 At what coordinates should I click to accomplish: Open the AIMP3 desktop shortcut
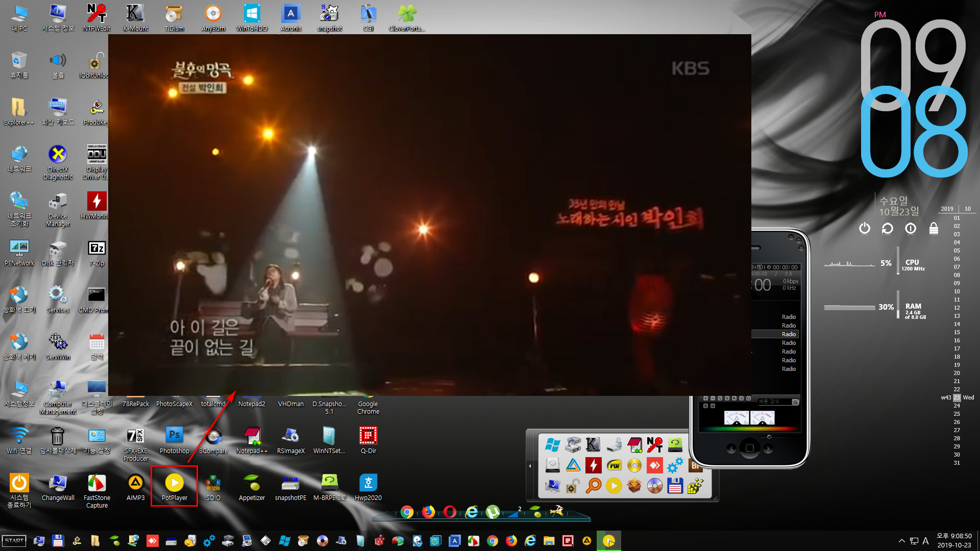tap(135, 486)
